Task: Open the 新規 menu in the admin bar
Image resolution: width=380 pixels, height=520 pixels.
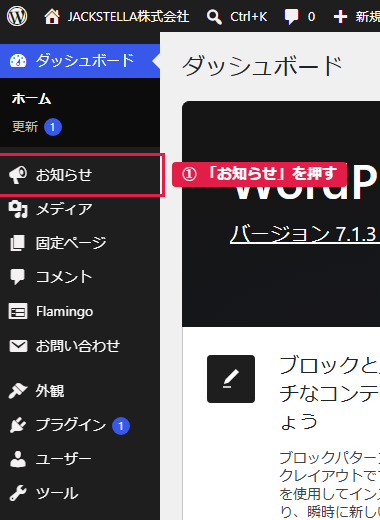Action: coord(367,17)
